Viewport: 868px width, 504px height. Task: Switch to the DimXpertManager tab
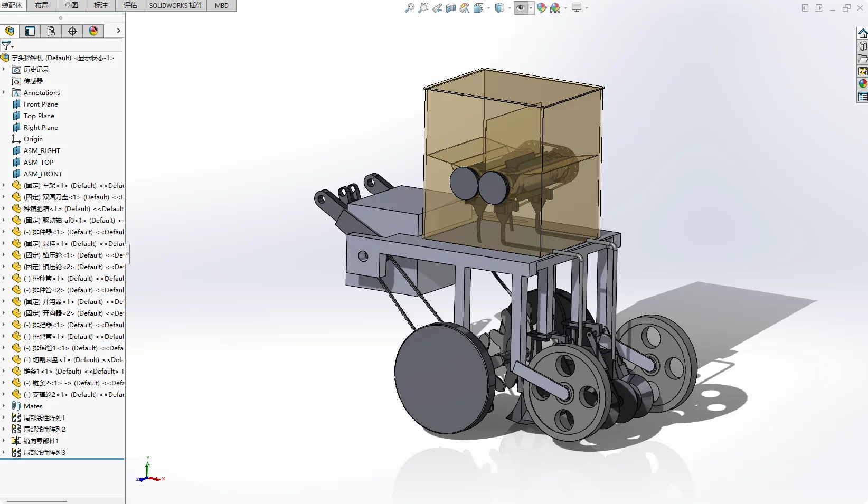click(72, 31)
